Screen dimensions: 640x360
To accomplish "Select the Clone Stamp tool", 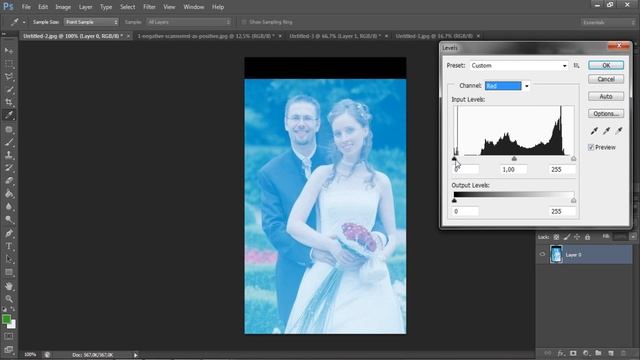I will click(9, 155).
